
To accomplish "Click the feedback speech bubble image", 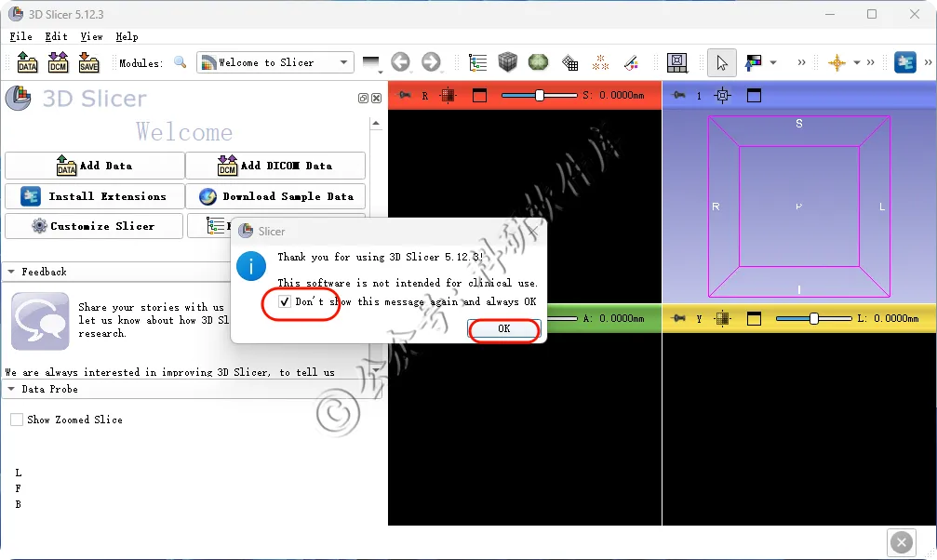I will (40, 321).
